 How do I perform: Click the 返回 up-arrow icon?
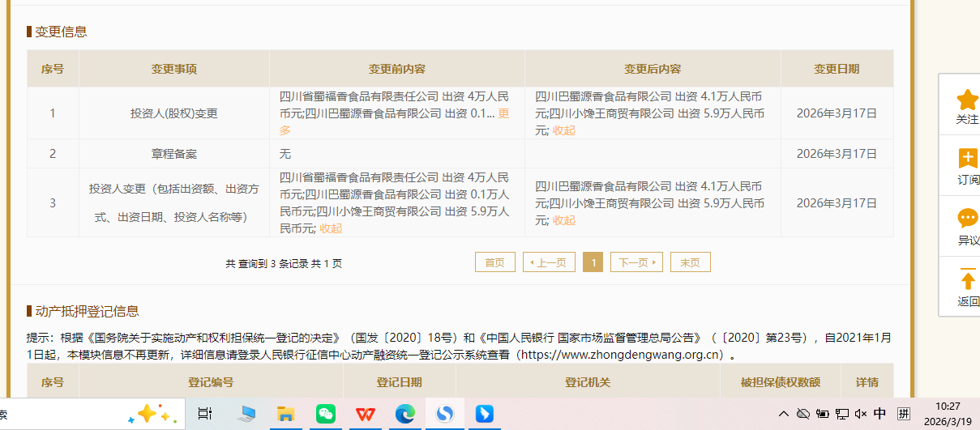click(x=967, y=280)
